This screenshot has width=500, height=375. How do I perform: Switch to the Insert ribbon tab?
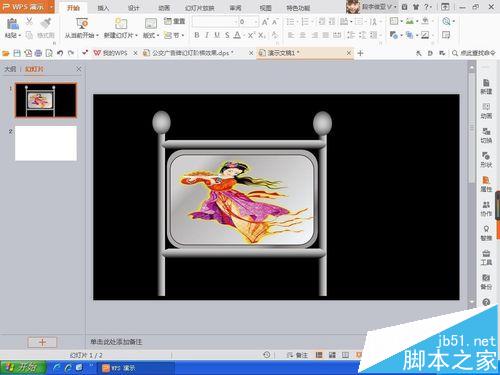click(103, 8)
